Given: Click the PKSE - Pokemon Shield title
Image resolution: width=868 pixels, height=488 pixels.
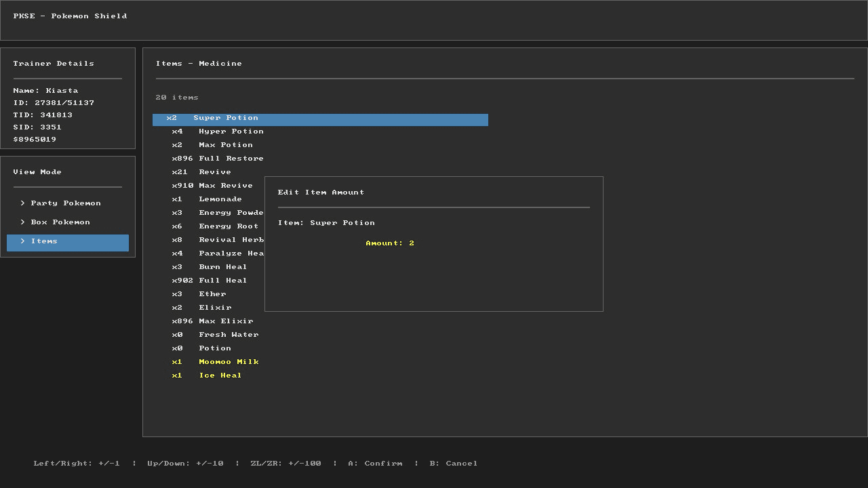Looking at the screenshot, I should point(70,16).
